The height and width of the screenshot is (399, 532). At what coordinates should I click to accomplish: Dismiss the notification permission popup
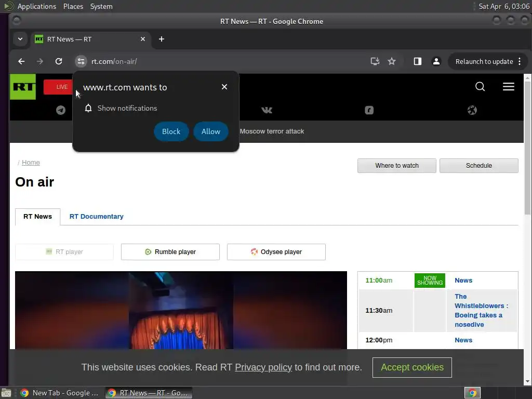tap(224, 87)
